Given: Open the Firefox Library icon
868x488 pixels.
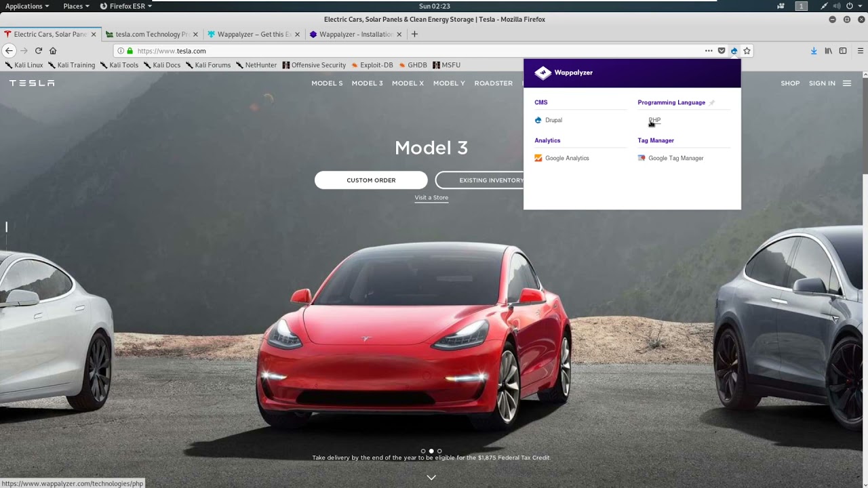Looking at the screenshot, I should 828,51.
